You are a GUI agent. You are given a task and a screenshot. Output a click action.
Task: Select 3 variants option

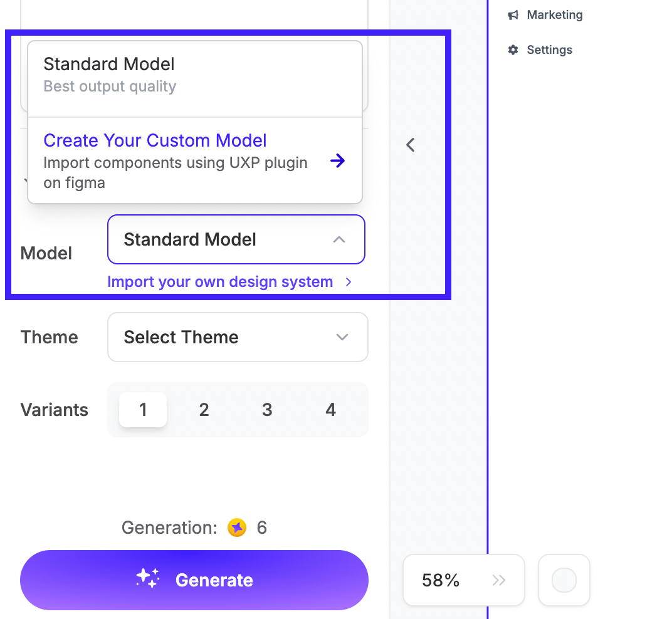(x=267, y=410)
